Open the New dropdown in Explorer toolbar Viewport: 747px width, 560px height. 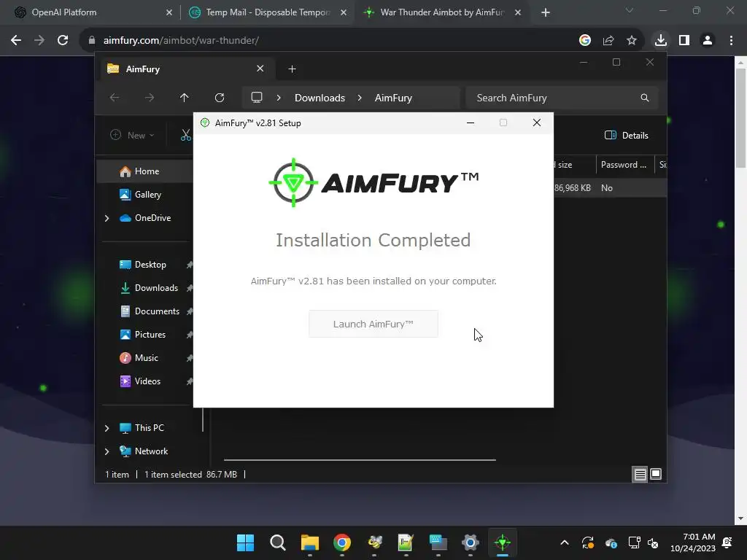[x=132, y=135]
